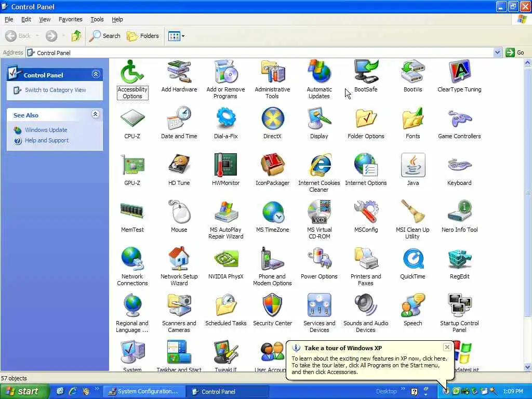This screenshot has height=399, width=532.
Task: Toggle the Folders toolbar button
Action: 143,36
